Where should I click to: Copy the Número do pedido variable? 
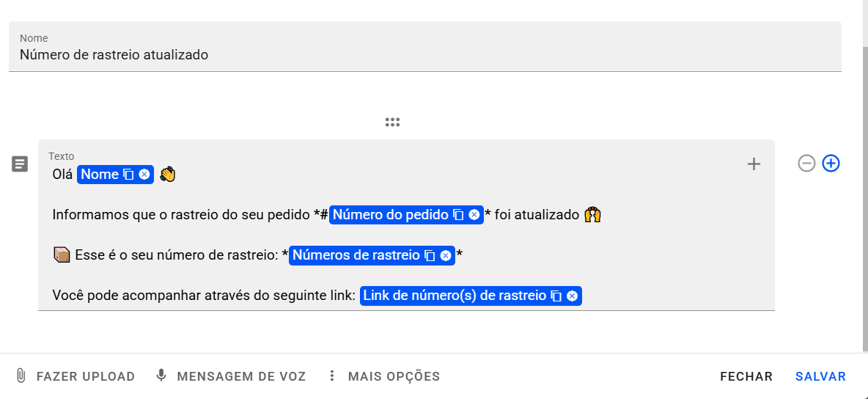click(x=458, y=215)
